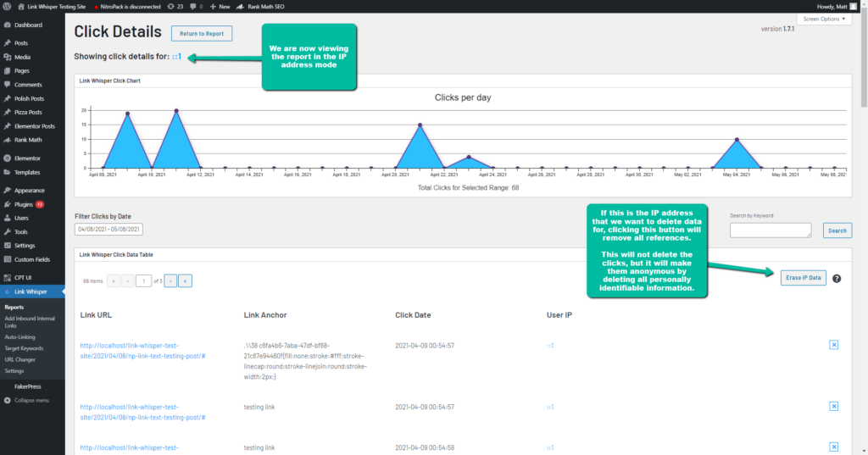Select Link Whisper in the sidebar
868x455 pixels.
(31, 291)
